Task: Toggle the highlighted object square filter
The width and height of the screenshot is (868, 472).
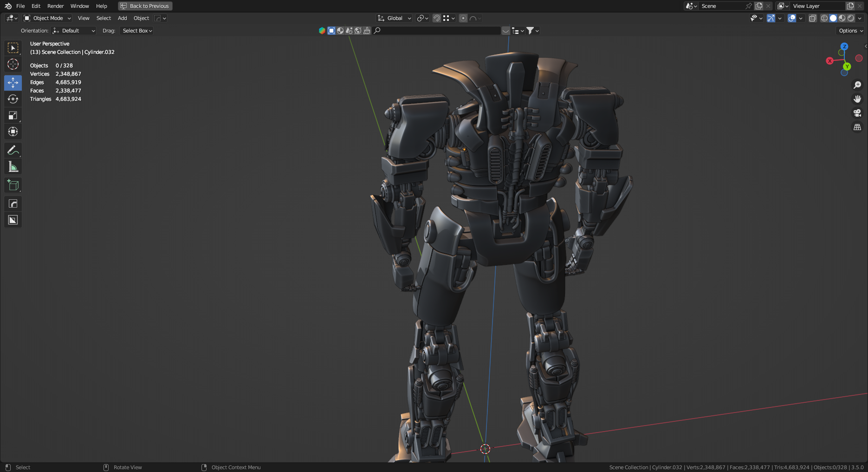Action: [x=331, y=31]
